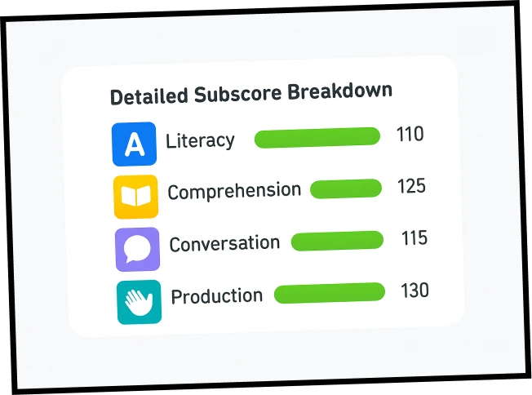
Task: Click the Conversation score value 115
Action: pos(415,238)
